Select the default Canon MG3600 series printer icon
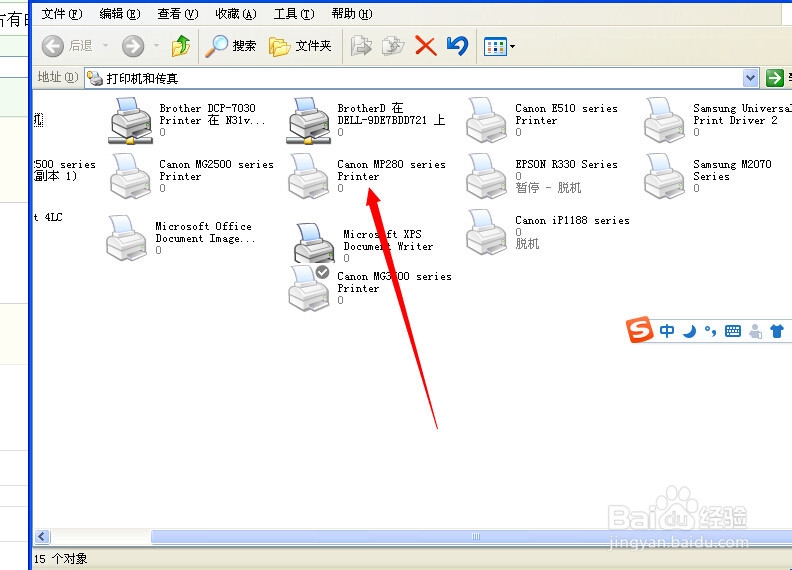 309,288
